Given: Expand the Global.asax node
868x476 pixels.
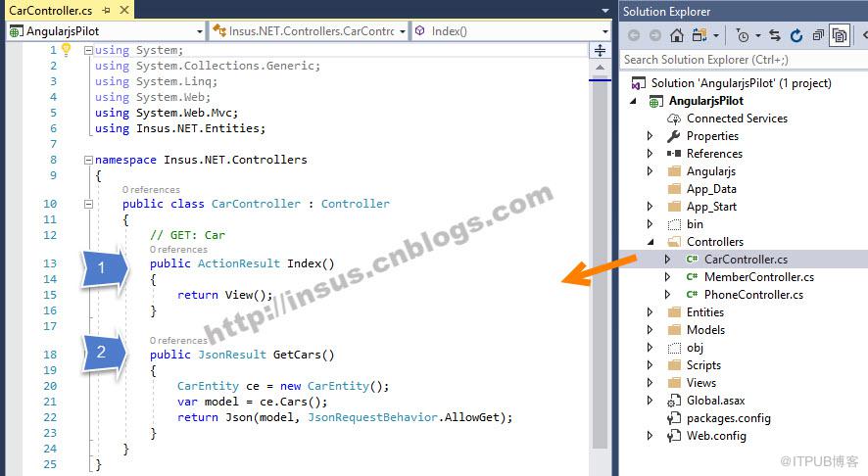Looking at the screenshot, I should [650, 401].
